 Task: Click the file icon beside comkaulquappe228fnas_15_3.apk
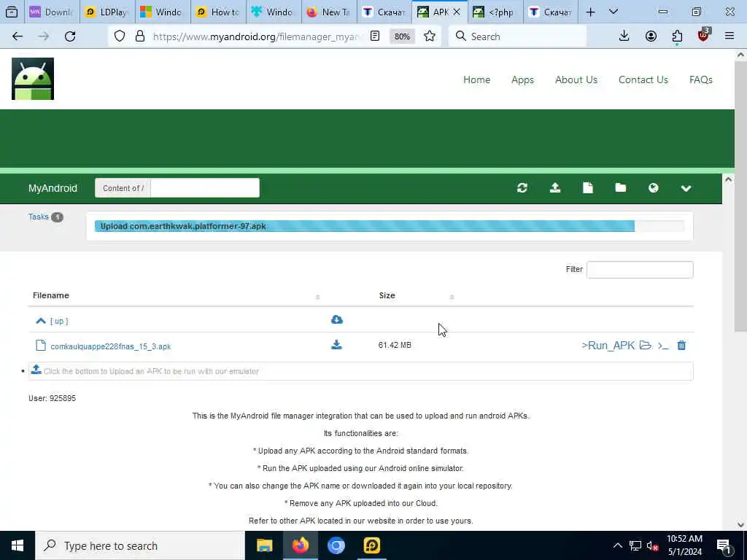click(x=41, y=345)
